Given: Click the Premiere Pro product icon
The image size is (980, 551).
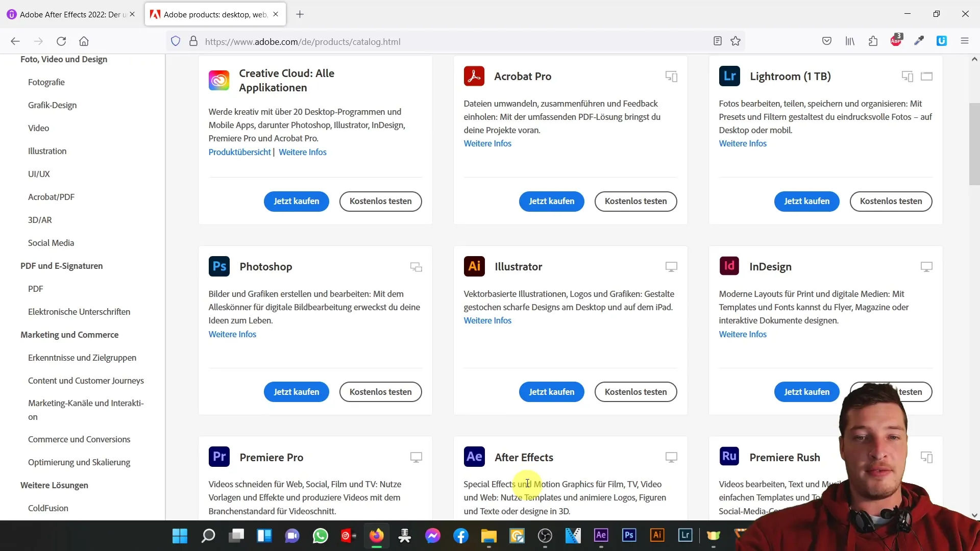Looking at the screenshot, I should pos(219,457).
